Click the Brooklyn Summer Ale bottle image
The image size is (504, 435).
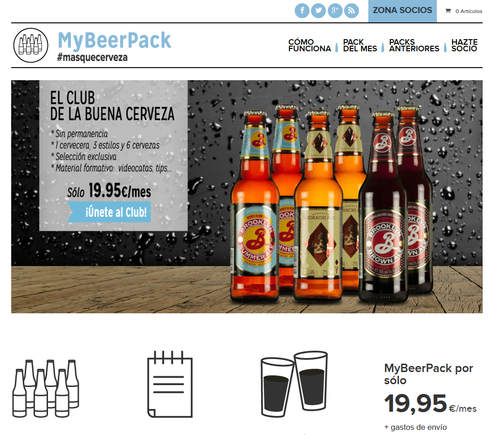[x=255, y=206]
